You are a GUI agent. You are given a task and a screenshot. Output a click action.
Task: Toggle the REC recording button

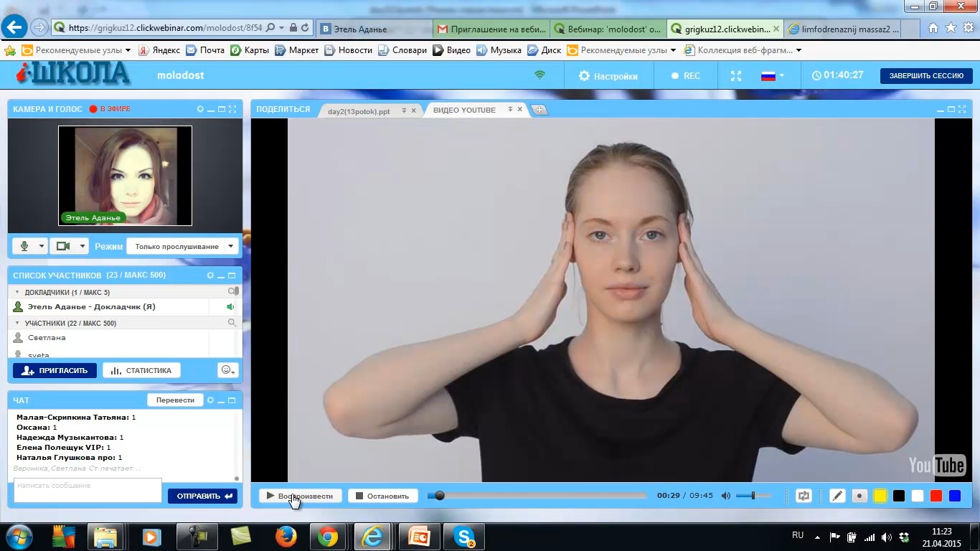point(685,75)
